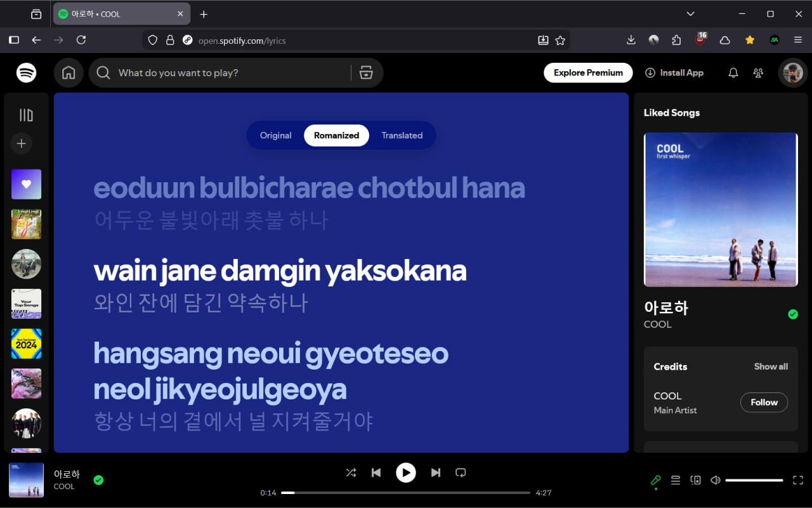
Task: Reload the browser page
Action: 81,40
